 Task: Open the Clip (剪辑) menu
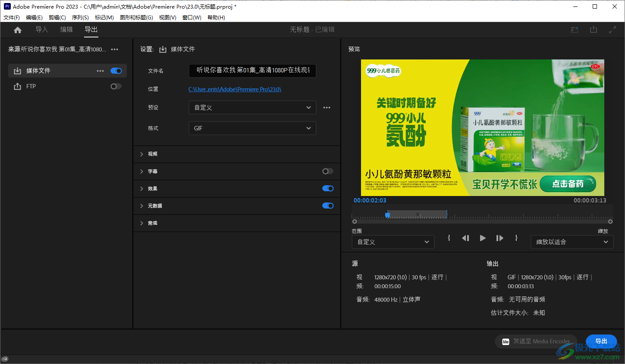(57, 18)
